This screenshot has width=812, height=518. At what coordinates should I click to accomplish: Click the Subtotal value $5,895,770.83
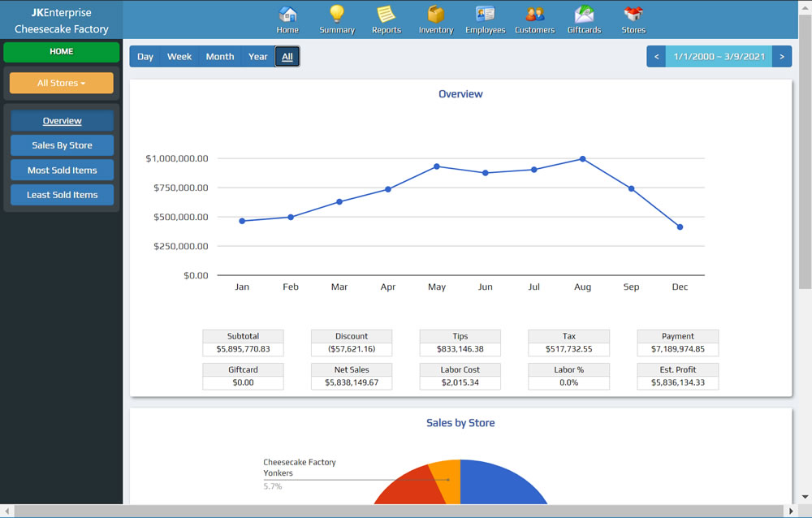[243, 349]
